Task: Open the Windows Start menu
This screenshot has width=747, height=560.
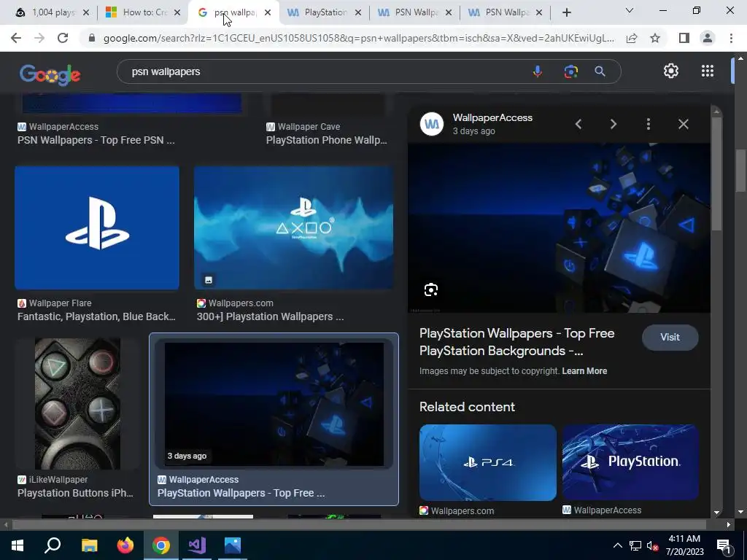Action: pyautogui.click(x=18, y=545)
